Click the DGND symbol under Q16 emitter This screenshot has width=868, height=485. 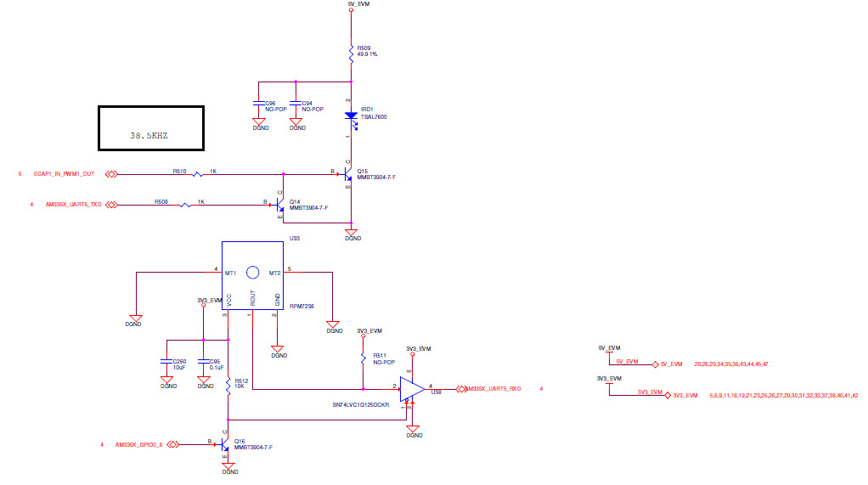coord(228,466)
